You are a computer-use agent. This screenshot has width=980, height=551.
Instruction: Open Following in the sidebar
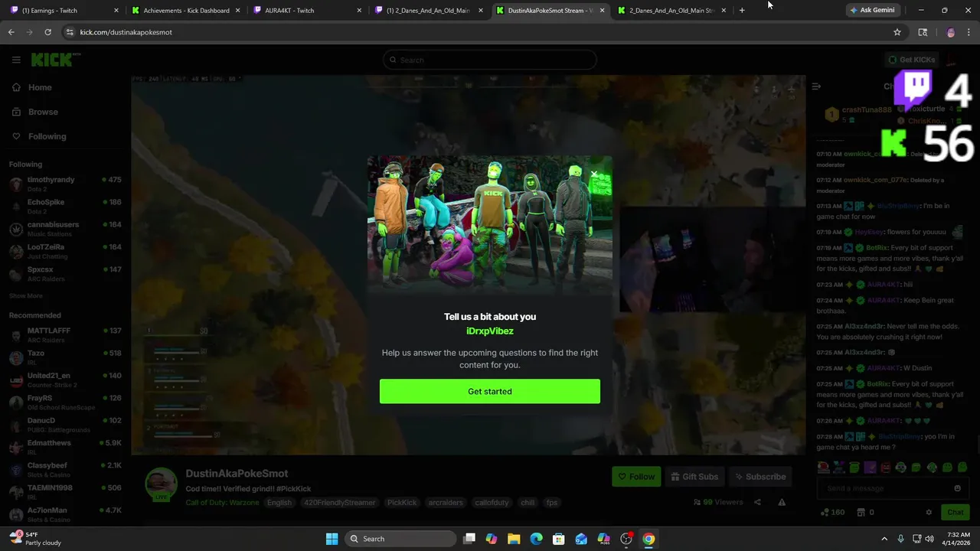coord(38,136)
